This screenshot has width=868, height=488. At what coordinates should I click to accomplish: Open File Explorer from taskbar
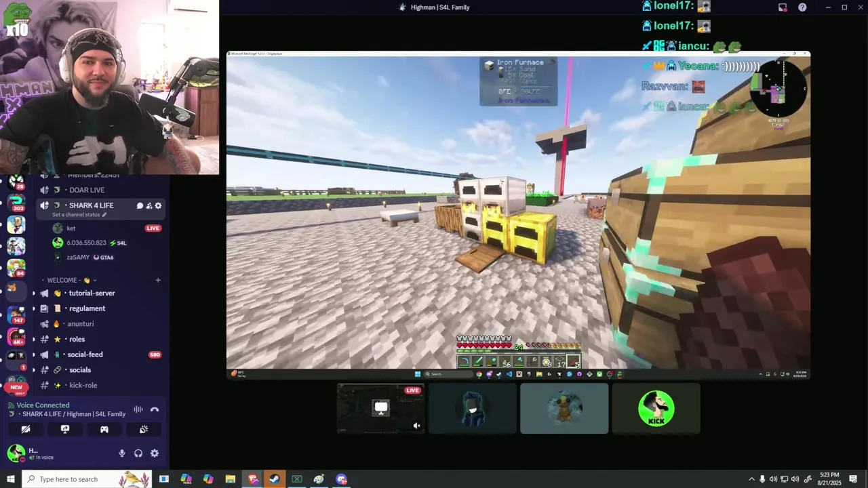click(x=230, y=479)
